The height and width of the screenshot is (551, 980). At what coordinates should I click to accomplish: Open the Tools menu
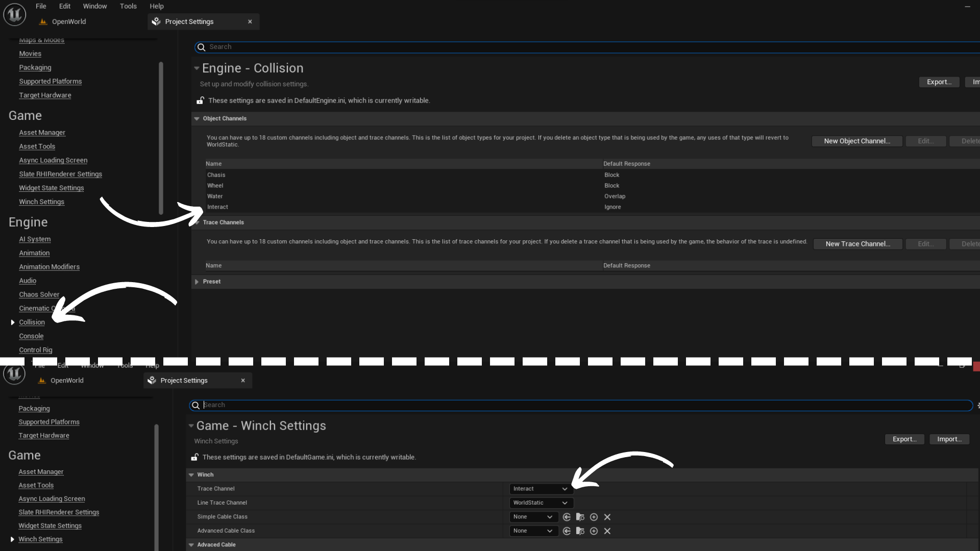(128, 6)
